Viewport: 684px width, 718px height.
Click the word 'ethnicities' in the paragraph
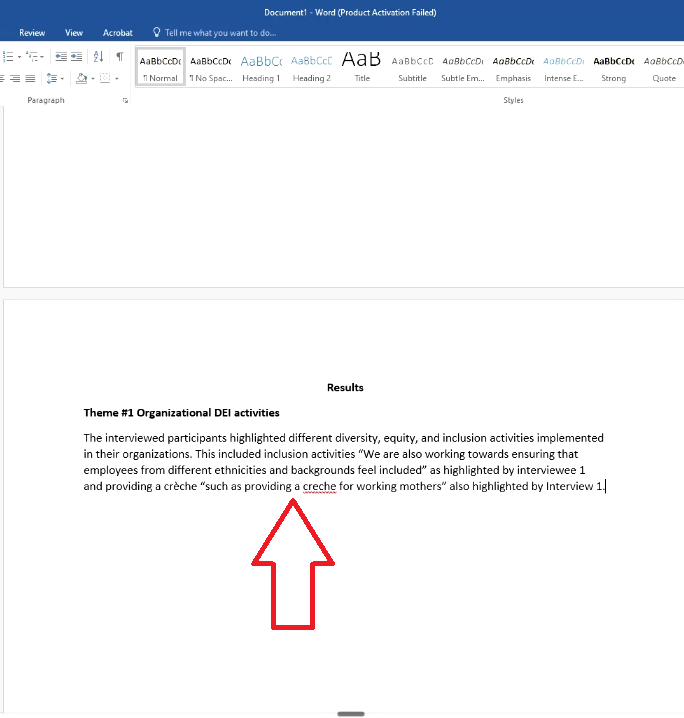pyautogui.click(x=240, y=470)
